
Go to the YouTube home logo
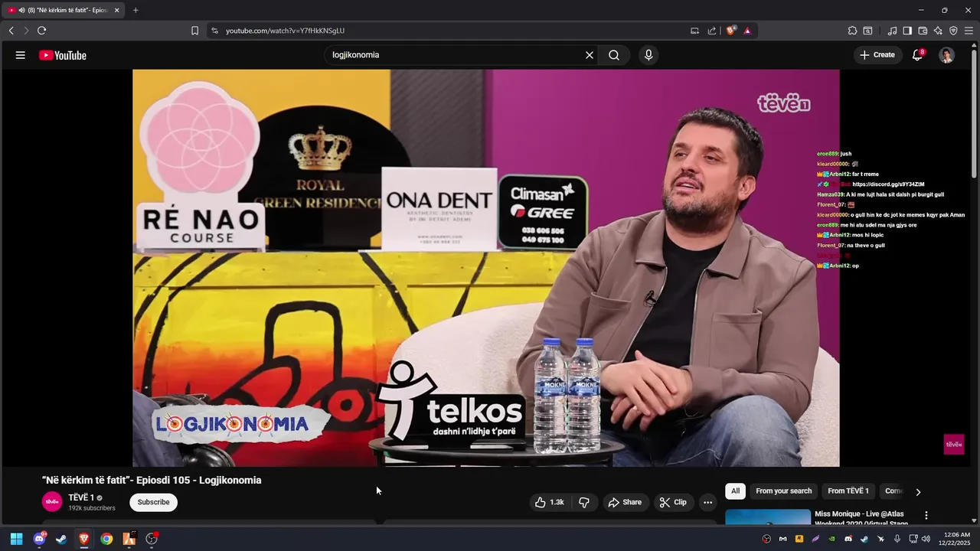[63, 55]
